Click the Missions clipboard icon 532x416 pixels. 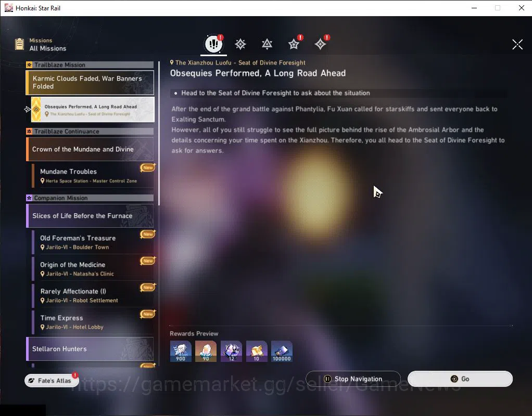tap(20, 44)
